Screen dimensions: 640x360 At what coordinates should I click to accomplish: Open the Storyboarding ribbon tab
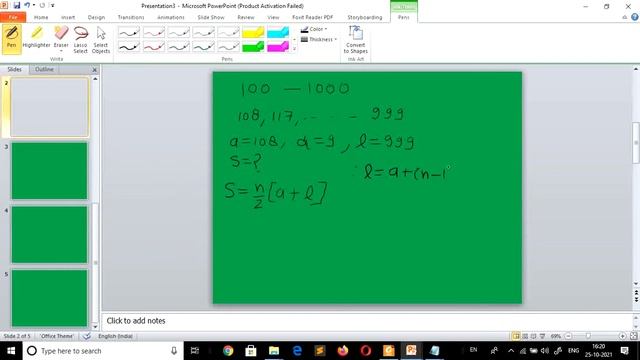365,17
